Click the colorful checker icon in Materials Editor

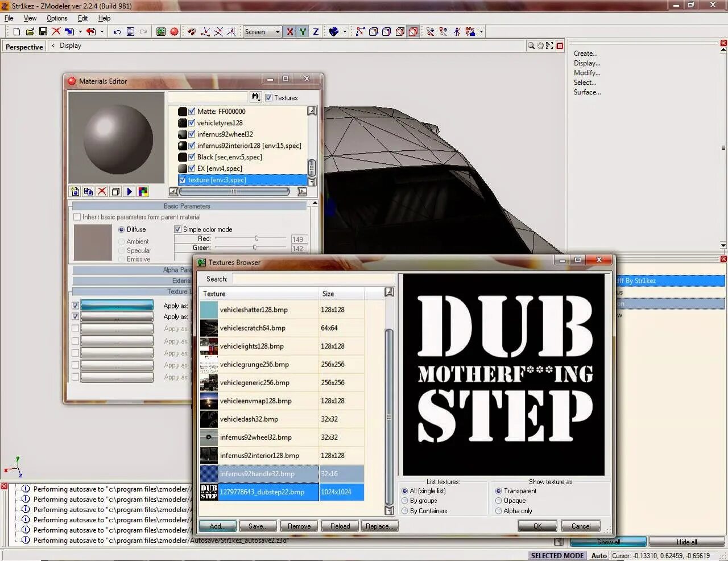(143, 192)
